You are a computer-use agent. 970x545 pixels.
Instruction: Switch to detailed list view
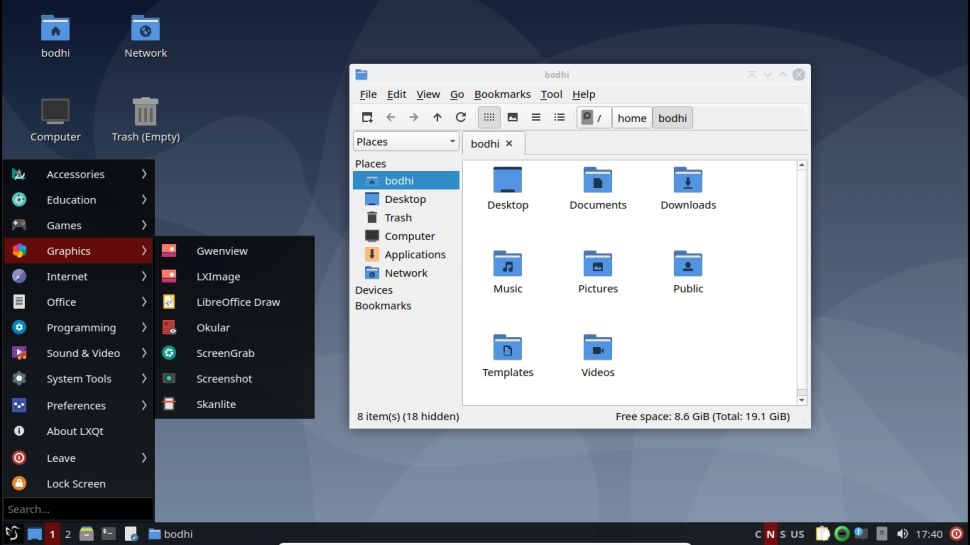[x=560, y=118]
